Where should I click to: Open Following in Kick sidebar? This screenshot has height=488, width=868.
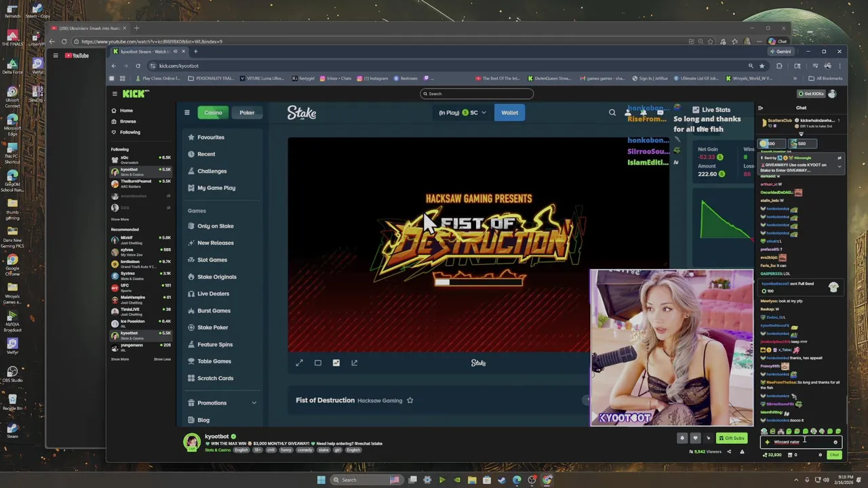click(126, 132)
